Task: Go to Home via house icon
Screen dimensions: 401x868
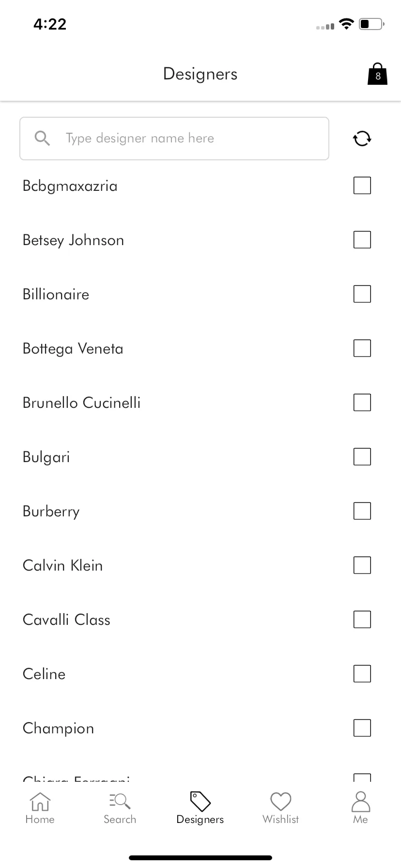Action: click(40, 801)
